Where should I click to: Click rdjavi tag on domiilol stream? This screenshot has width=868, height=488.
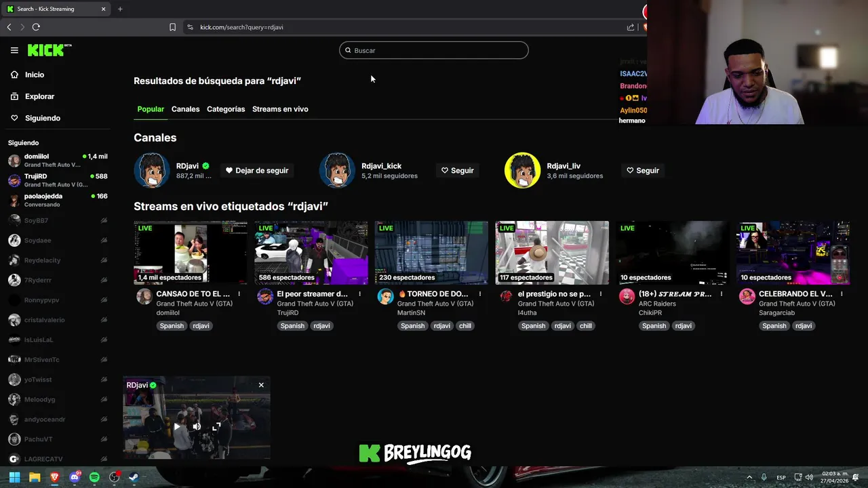click(x=201, y=326)
